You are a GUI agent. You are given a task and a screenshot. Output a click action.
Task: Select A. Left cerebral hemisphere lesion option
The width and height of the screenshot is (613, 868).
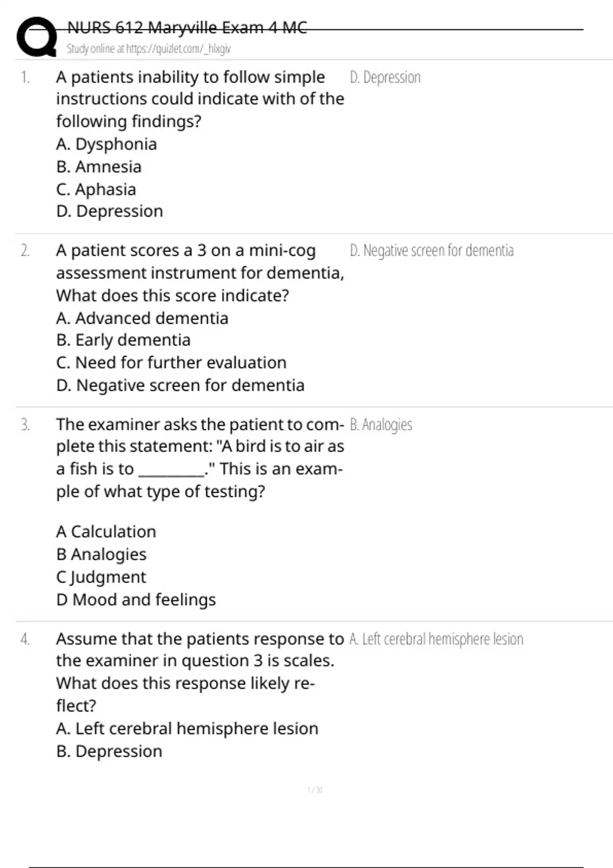(187, 729)
